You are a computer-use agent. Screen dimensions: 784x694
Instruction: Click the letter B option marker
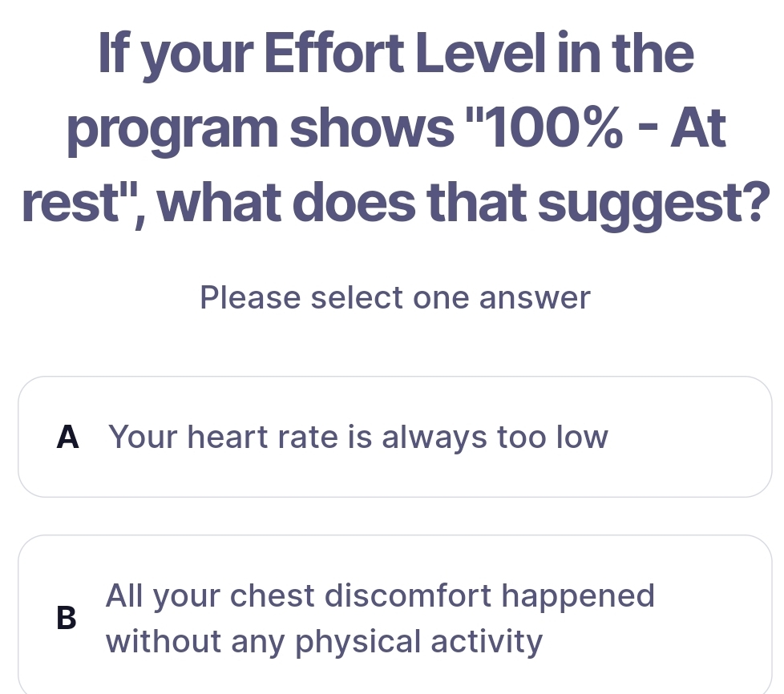click(69, 619)
